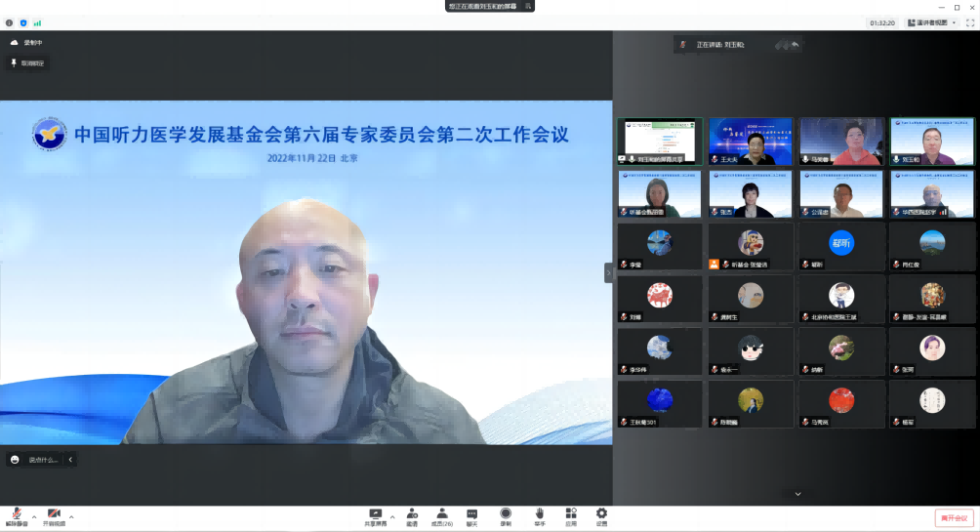The height and width of the screenshot is (532, 980).
Task: Click the bar-chart signal icon on 华西医院 tile
Action: click(943, 213)
